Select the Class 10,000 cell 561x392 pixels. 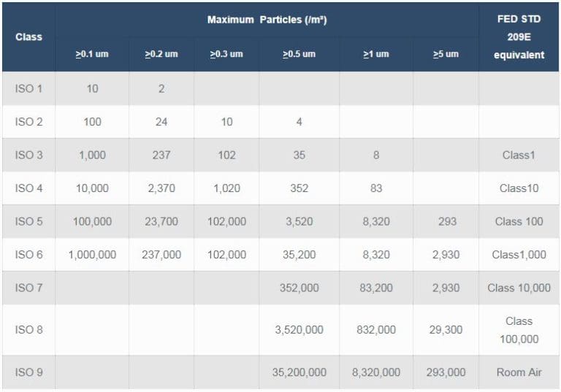(x=519, y=288)
